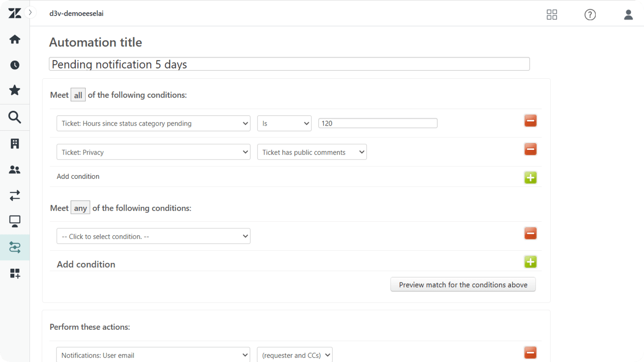Viewport: 644px width, 362px height.
Task: Open the starred favorites sidebar icon
Action: click(15, 90)
